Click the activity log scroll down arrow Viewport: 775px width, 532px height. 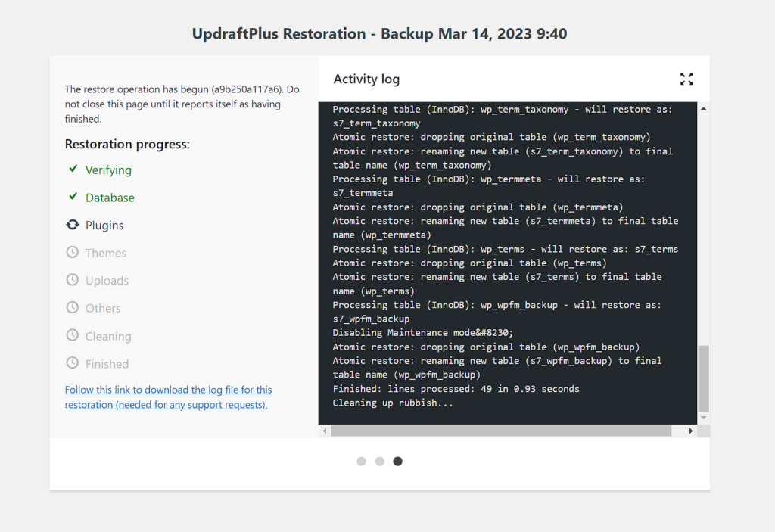(x=703, y=418)
